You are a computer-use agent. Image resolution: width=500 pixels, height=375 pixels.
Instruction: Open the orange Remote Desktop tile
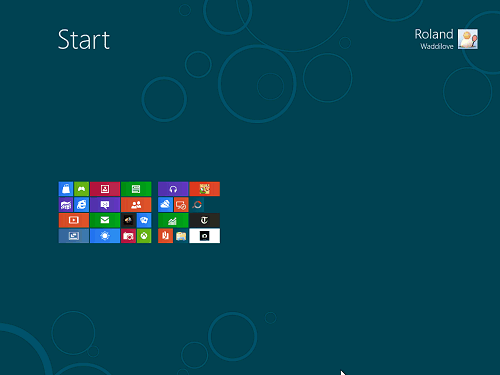tap(181, 205)
